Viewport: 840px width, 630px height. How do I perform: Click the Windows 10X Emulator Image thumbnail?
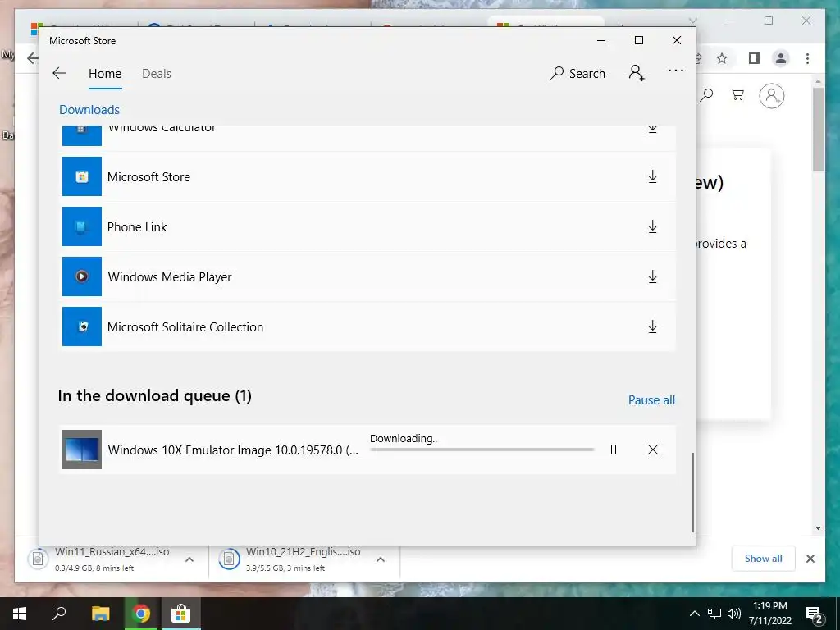[82, 450]
